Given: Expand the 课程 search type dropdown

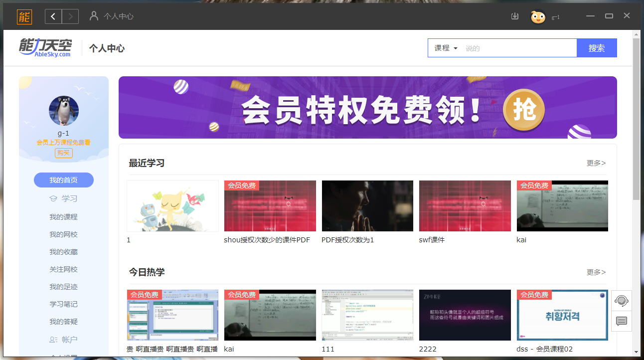Looking at the screenshot, I should pyautogui.click(x=446, y=48).
